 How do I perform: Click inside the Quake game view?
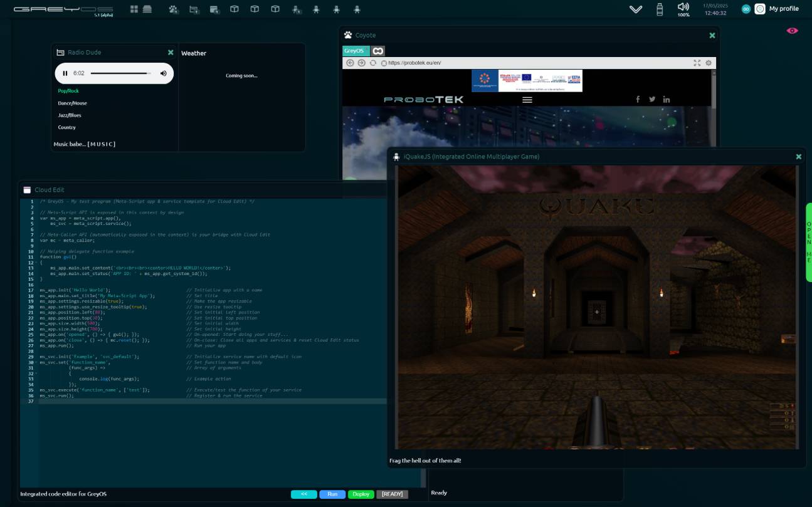[597, 307]
